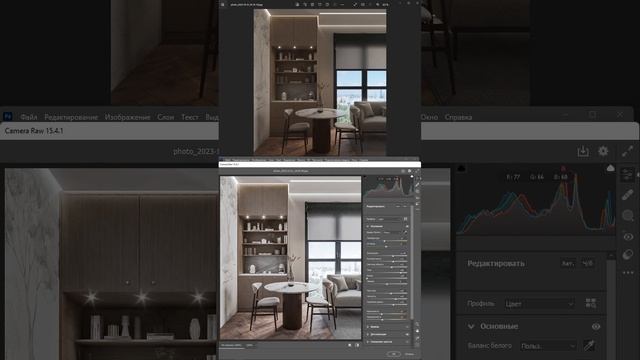Collapse the Основные chevron in small Camera Raw window

pos(368,226)
